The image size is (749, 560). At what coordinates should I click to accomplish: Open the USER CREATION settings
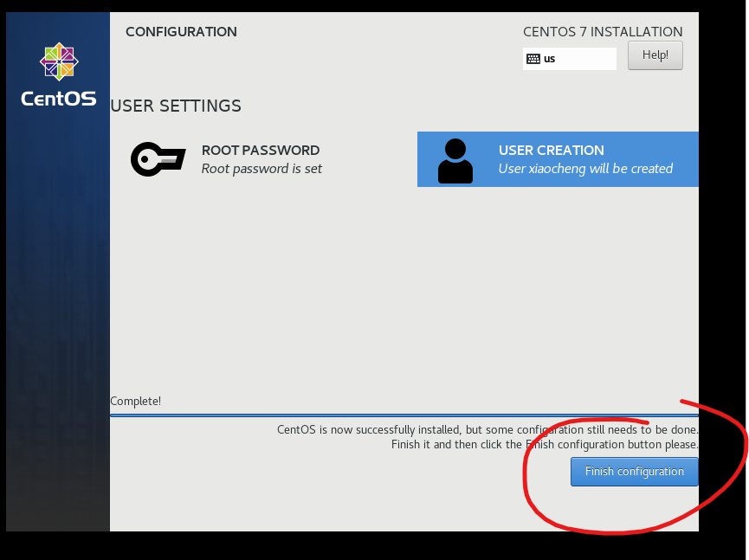[558, 159]
